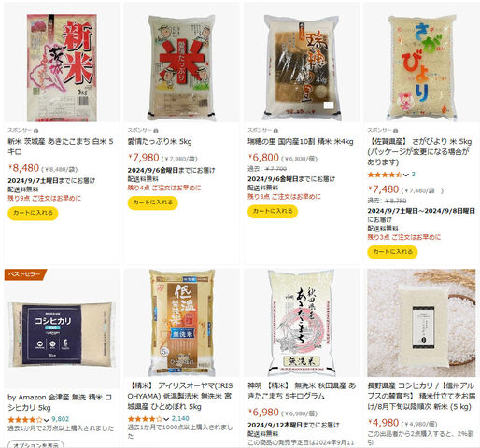Add 愛情たっぷり米 5kg to cart
The width and height of the screenshot is (480, 448).
tap(153, 203)
